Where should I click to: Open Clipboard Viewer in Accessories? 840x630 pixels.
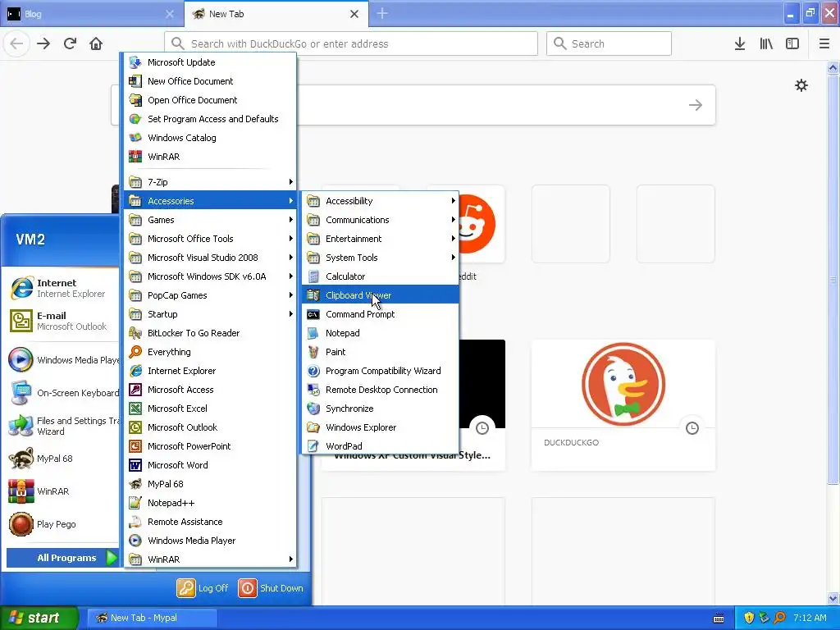coord(381,295)
